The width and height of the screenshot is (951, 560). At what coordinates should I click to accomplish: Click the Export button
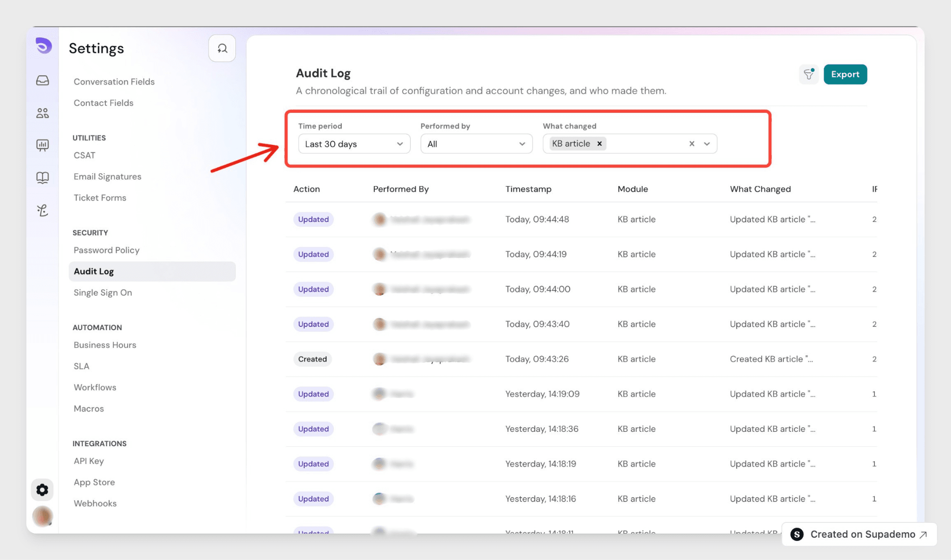[x=845, y=74]
